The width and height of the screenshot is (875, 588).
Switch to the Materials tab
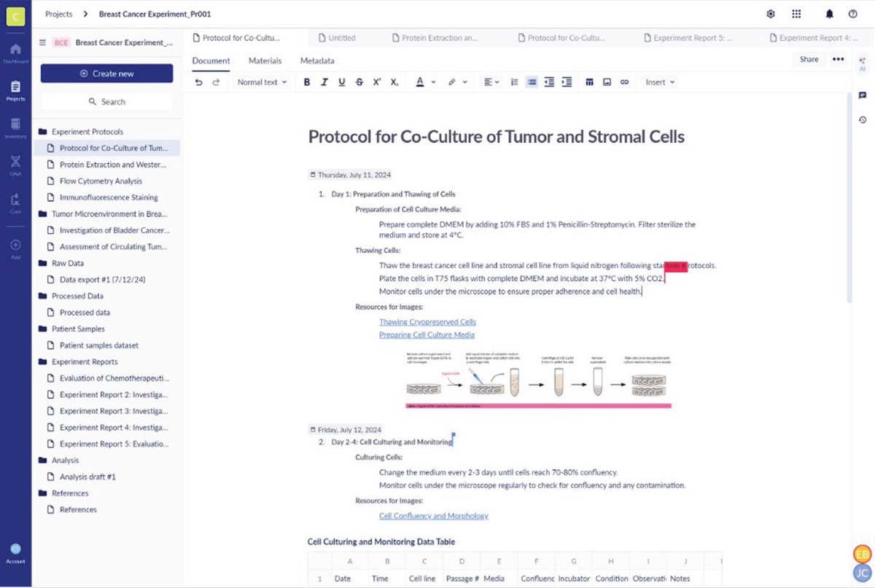(265, 60)
